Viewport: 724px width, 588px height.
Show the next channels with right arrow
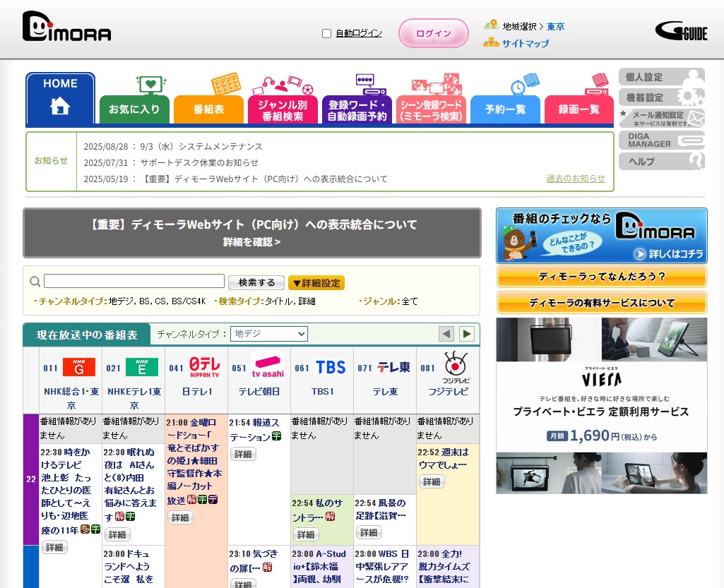coord(467,334)
